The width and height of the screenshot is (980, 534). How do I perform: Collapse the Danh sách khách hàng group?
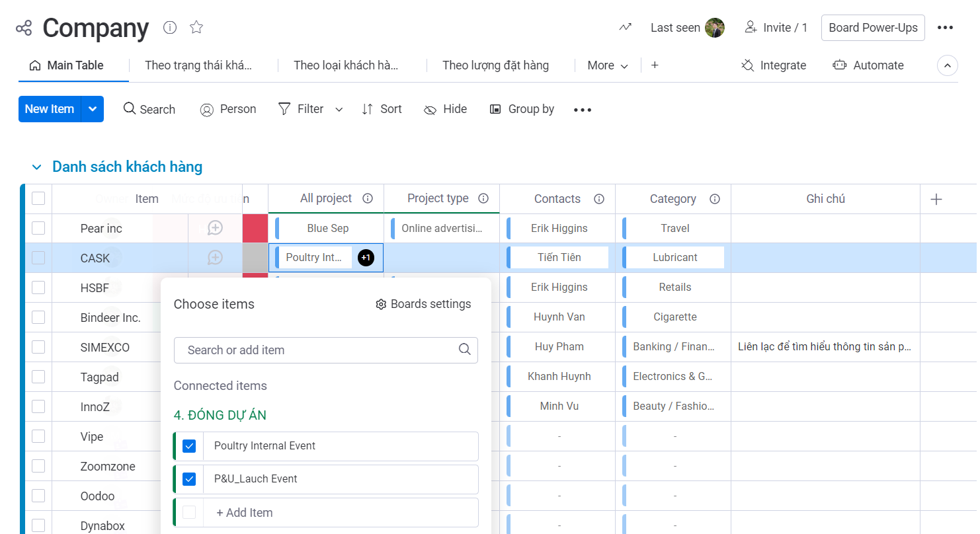(x=37, y=167)
